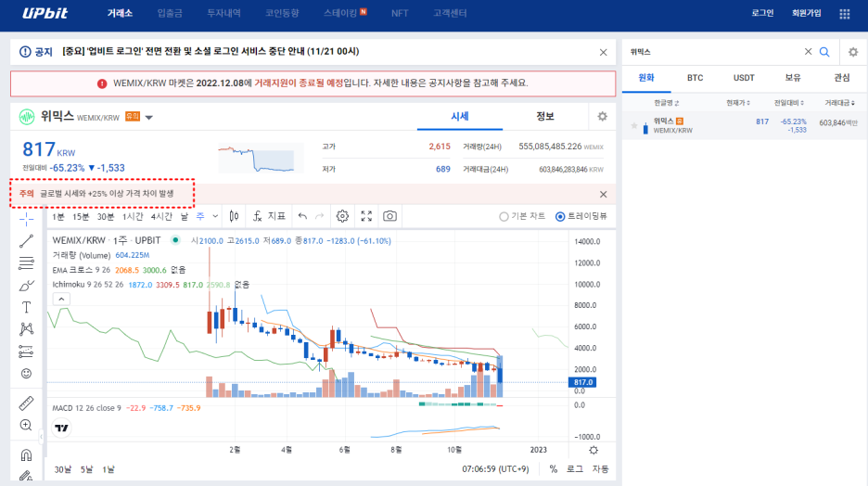868x486 pixels.
Task: Set range to 30날
Action: point(62,469)
